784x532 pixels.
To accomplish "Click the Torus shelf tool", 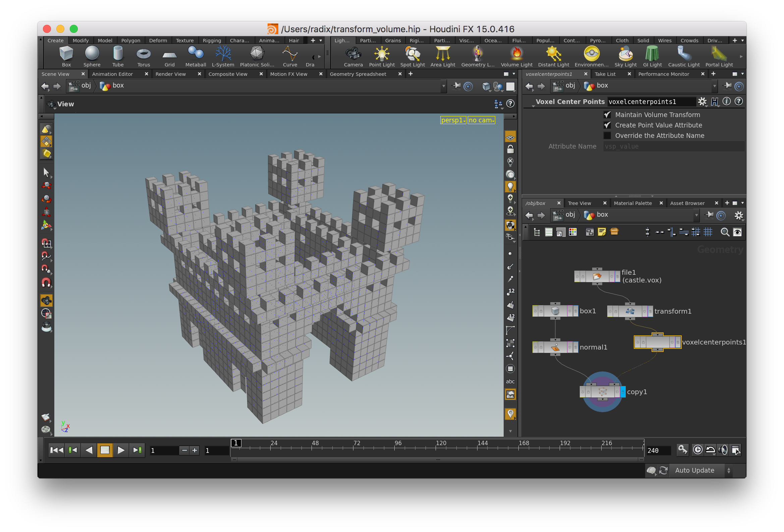I will [144, 56].
